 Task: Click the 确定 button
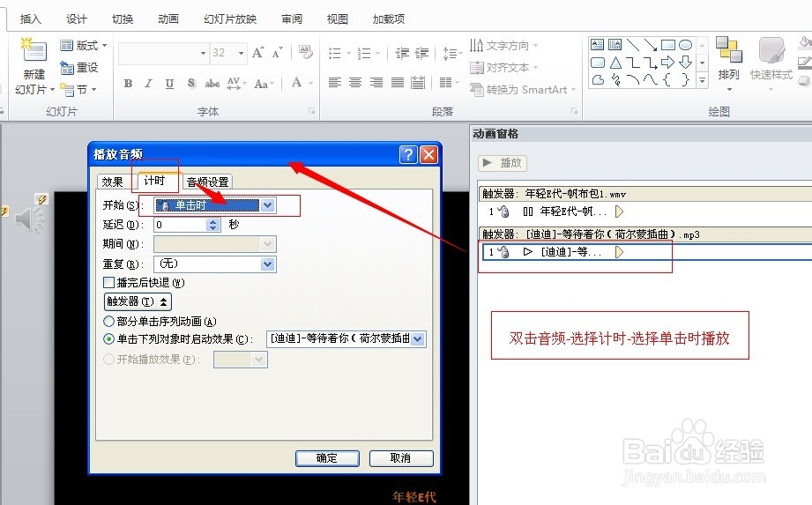point(327,458)
